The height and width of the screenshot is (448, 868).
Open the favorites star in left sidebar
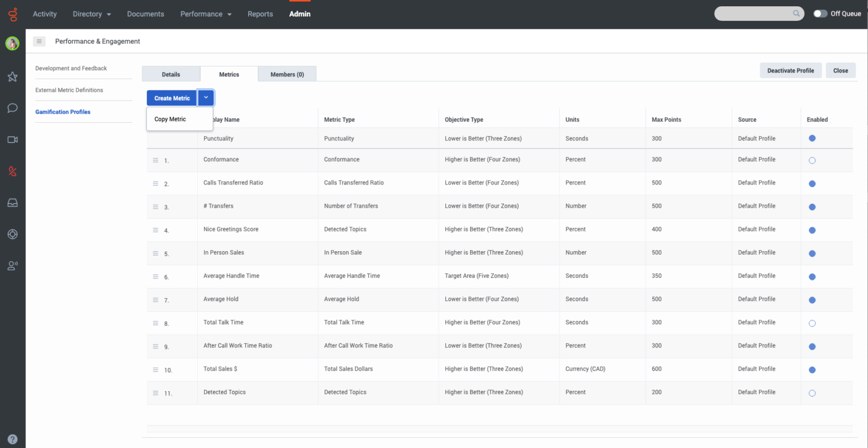pyautogui.click(x=12, y=76)
